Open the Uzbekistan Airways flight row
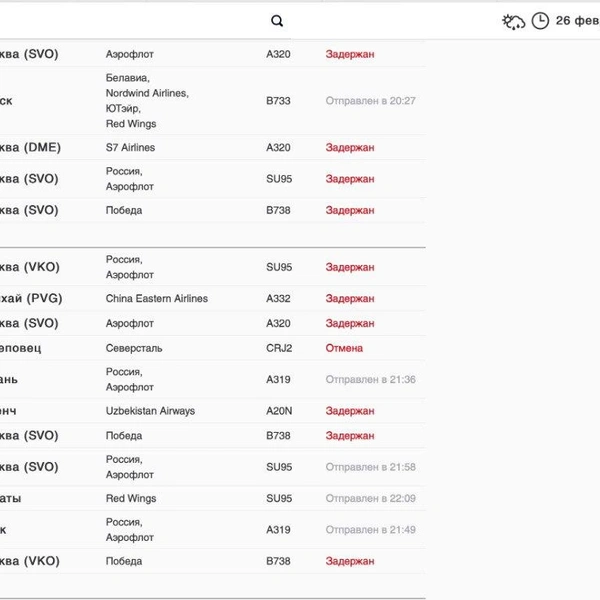 coord(150,411)
